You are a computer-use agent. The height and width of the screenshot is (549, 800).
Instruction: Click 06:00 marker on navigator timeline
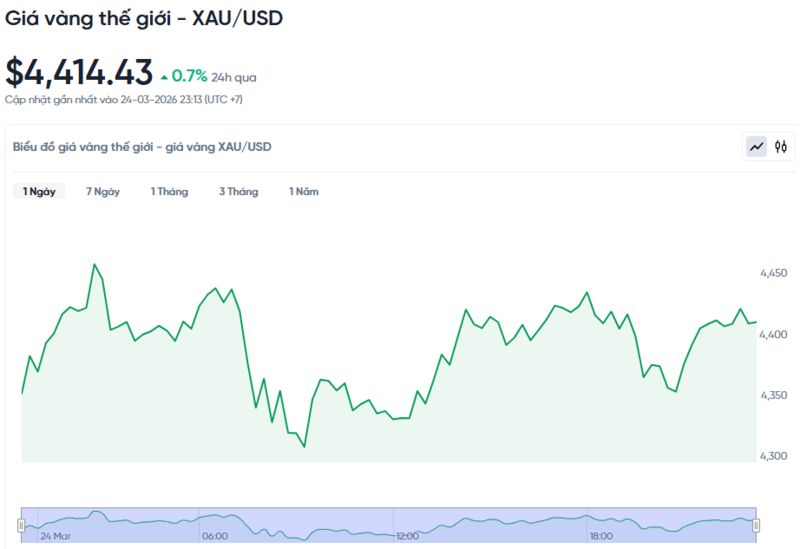pos(215,536)
